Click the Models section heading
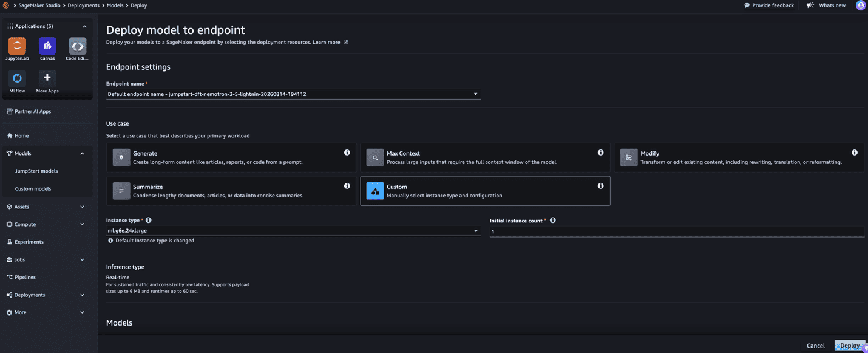This screenshot has width=868, height=353. click(x=119, y=323)
